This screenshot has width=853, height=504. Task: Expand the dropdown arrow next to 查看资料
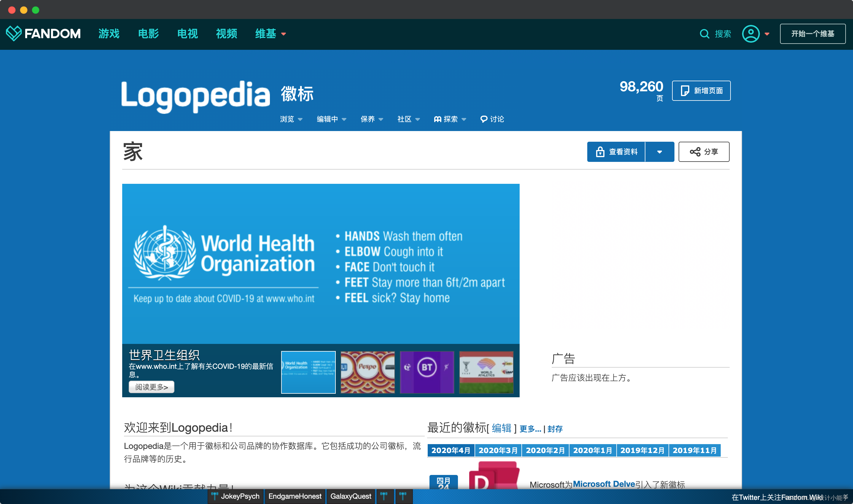coord(659,152)
